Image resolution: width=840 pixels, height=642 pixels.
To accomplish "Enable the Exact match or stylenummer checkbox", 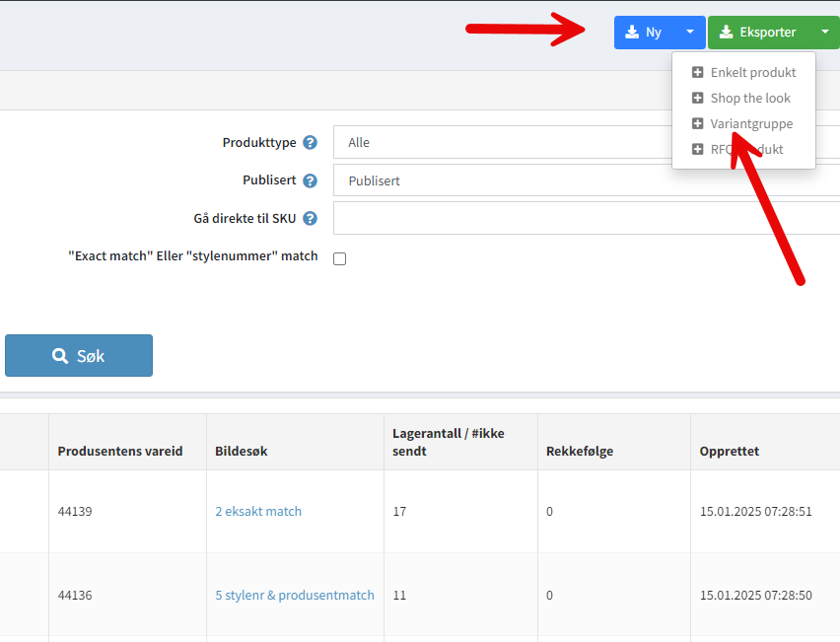I will [x=340, y=259].
